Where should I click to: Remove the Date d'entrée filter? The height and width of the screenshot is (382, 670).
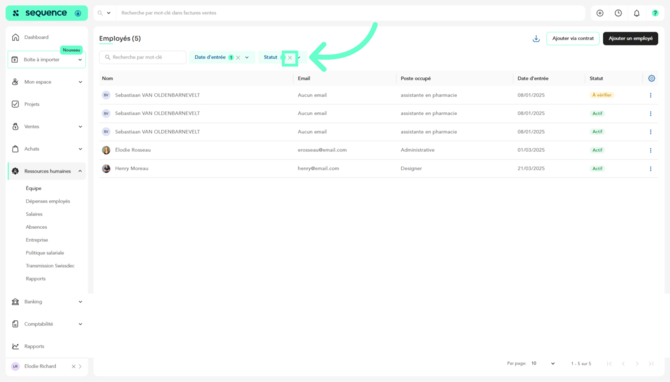click(238, 58)
